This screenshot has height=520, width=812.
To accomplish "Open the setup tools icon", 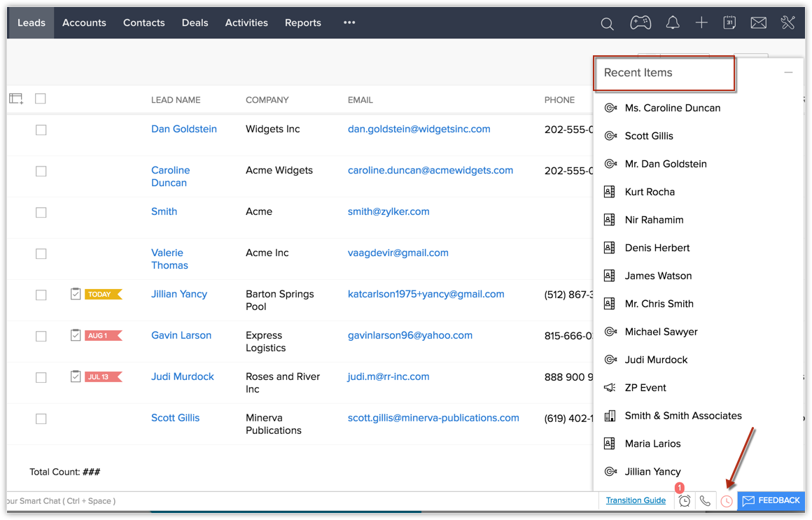I will click(787, 23).
